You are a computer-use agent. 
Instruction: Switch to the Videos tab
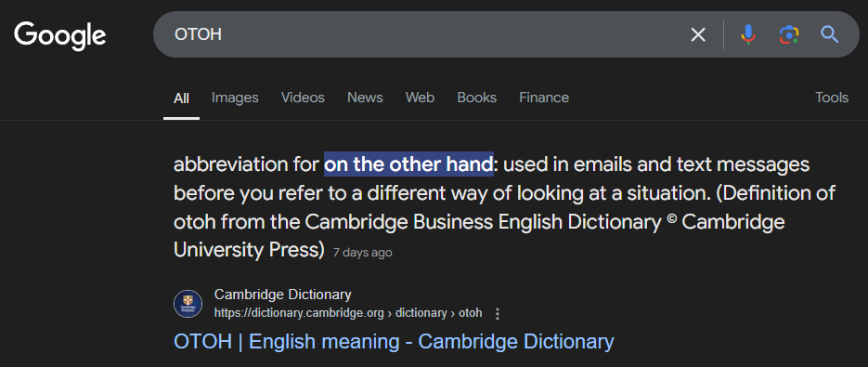[303, 98]
